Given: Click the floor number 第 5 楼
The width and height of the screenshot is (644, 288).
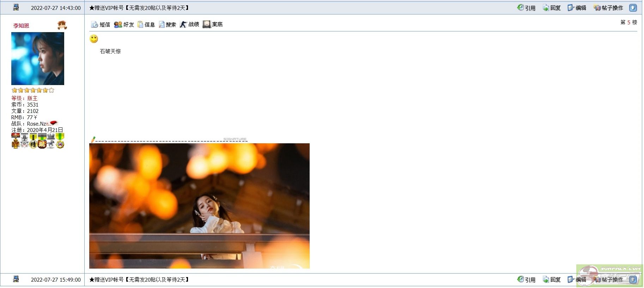Looking at the screenshot, I should (628, 22).
